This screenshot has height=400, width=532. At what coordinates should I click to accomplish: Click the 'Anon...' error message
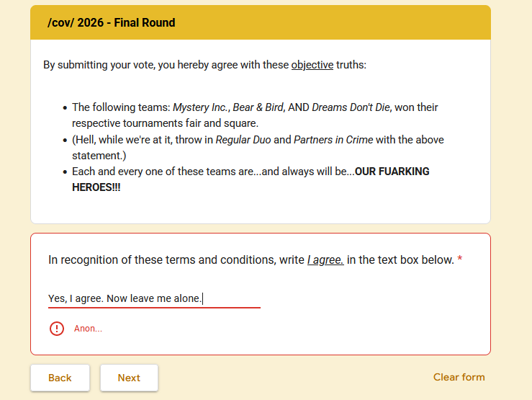tap(89, 329)
